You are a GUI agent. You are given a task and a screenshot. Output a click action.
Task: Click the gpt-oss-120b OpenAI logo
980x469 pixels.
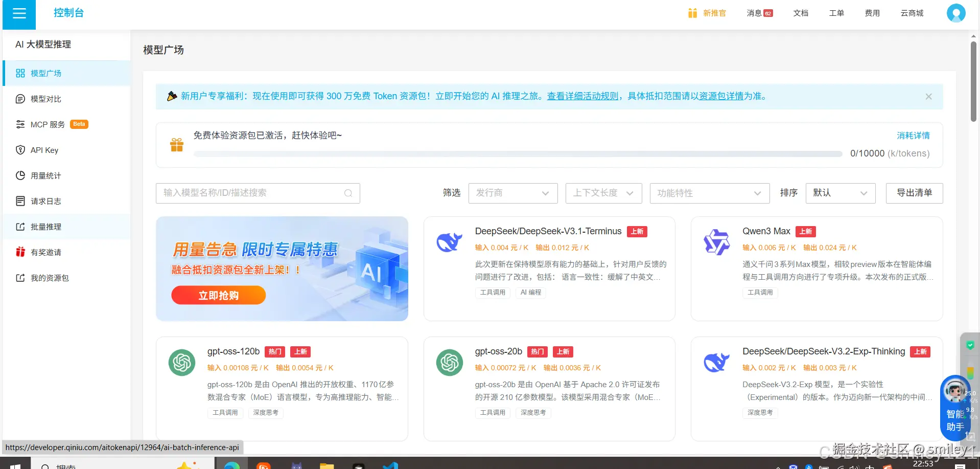point(182,363)
